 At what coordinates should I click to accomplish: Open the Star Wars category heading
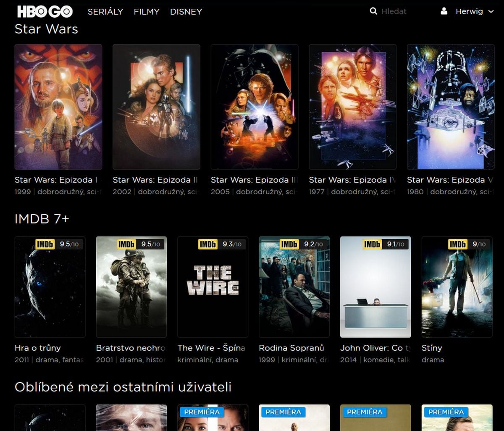pyautogui.click(x=46, y=29)
